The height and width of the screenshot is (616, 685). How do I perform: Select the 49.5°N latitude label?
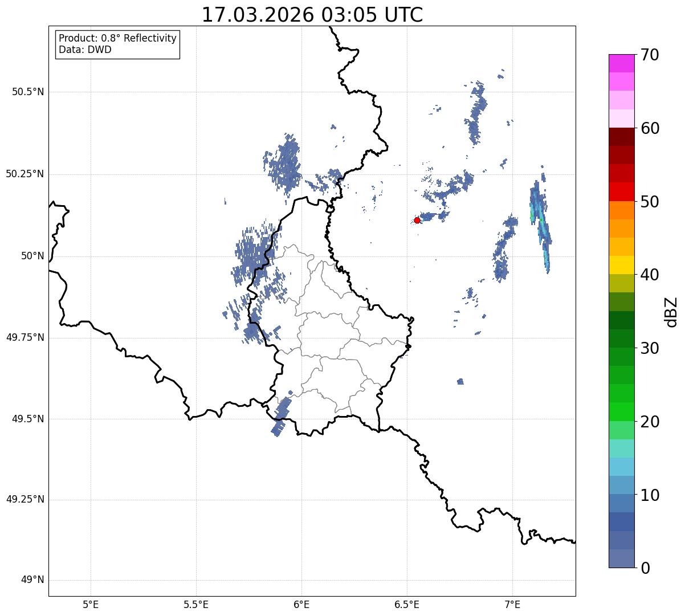point(28,419)
